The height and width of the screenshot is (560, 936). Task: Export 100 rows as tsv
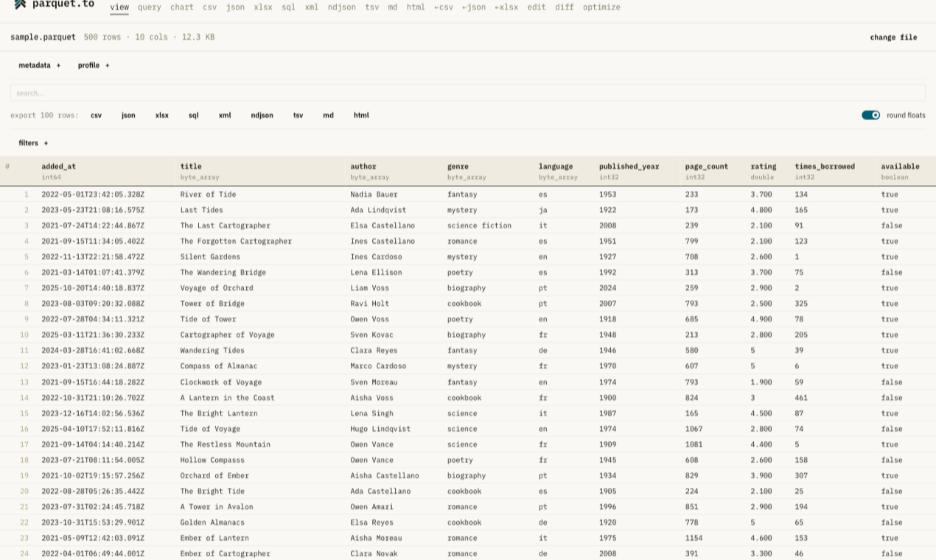point(298,116)
